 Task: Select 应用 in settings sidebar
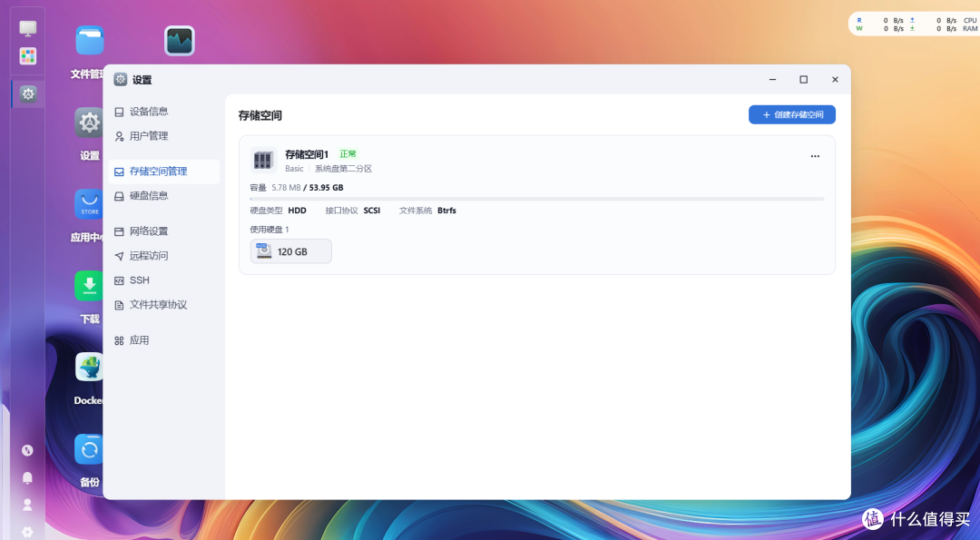(163, 340)
